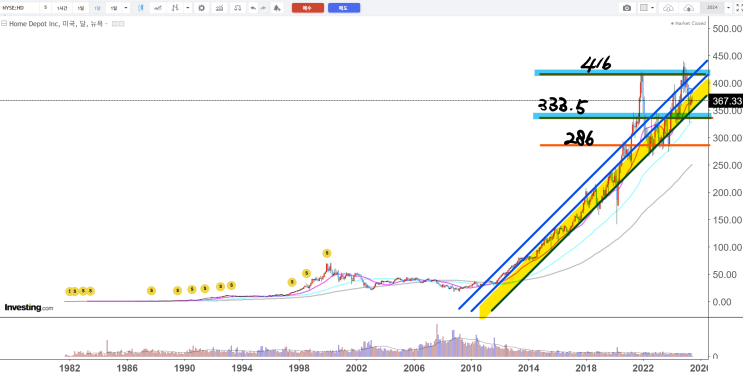Select the highlighted 1달 monthly interval button

click(97, 8)
